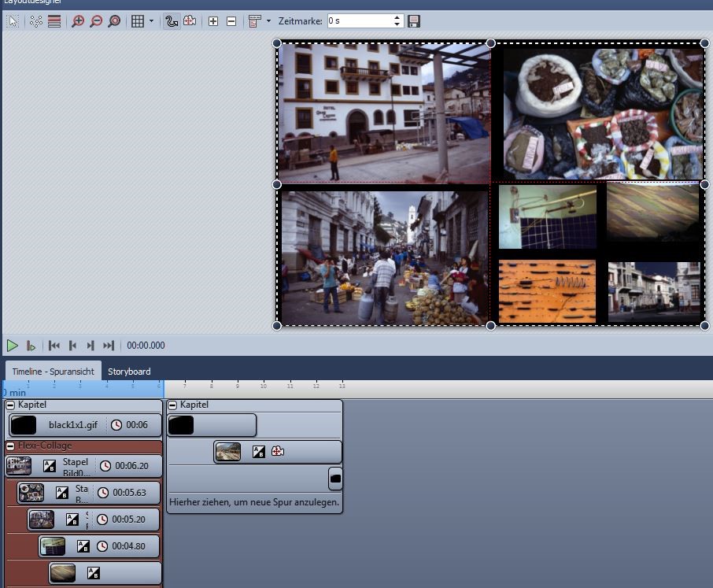Click the save floppy disk icon
The width and height of the screenshot is (713, 588).
coord(414,21)
